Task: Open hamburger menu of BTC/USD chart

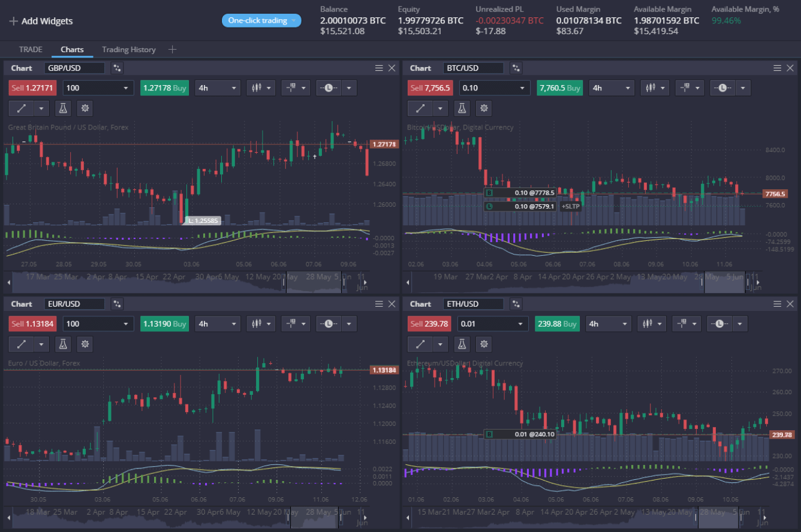Action: tap(777, 68)
